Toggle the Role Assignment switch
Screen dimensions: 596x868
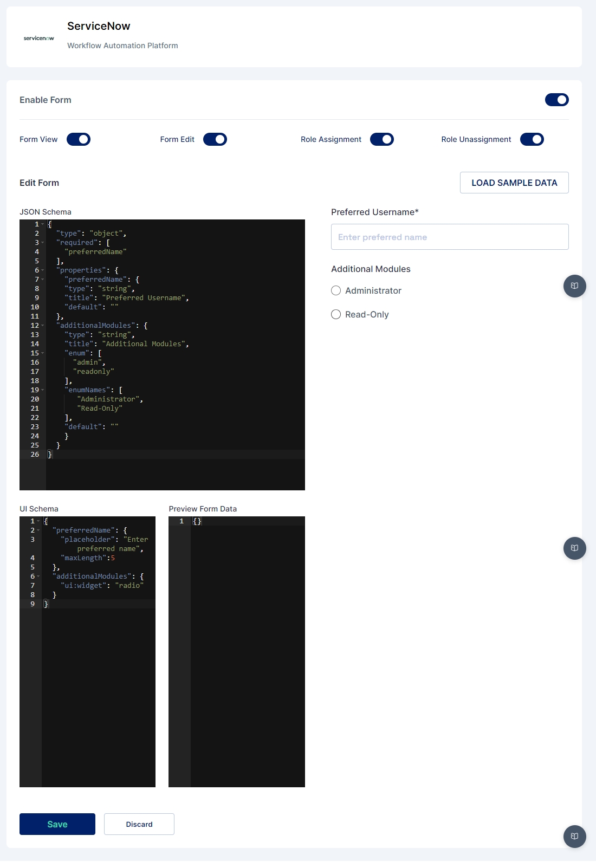pyautogui.click(x=382, y=139)
